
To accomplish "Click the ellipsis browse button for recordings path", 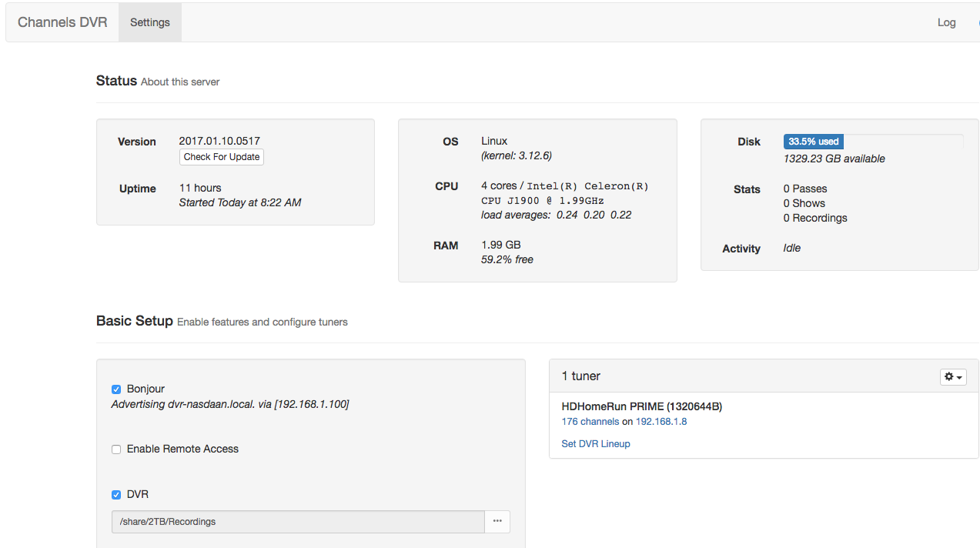I will coord(497,521).
